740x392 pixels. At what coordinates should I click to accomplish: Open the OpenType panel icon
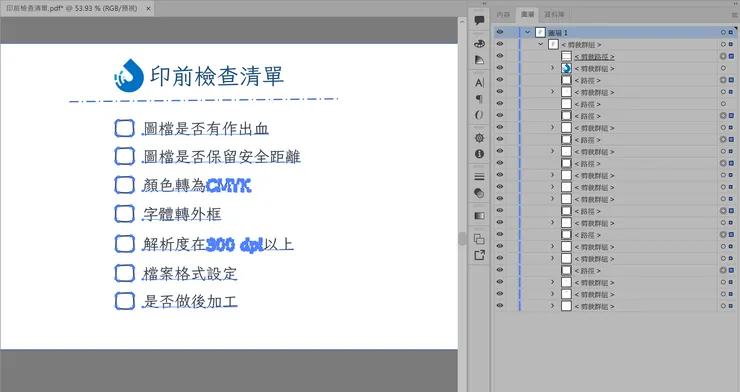coord(479,115)
